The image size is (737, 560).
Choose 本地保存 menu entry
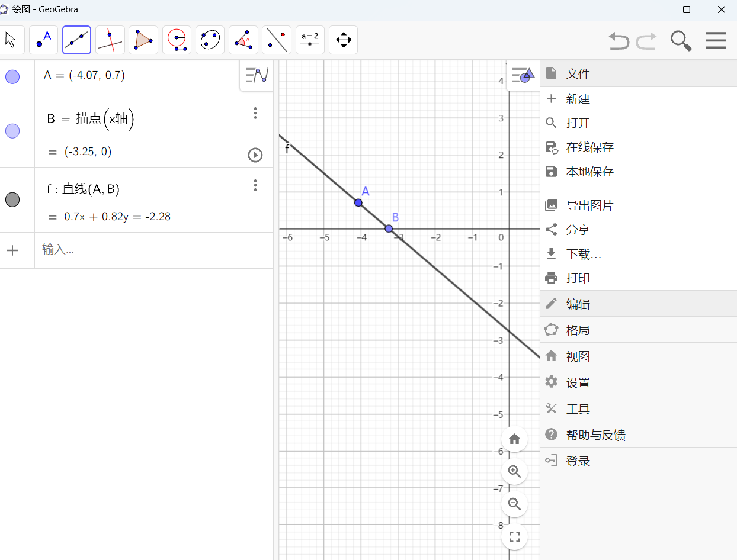639,172
